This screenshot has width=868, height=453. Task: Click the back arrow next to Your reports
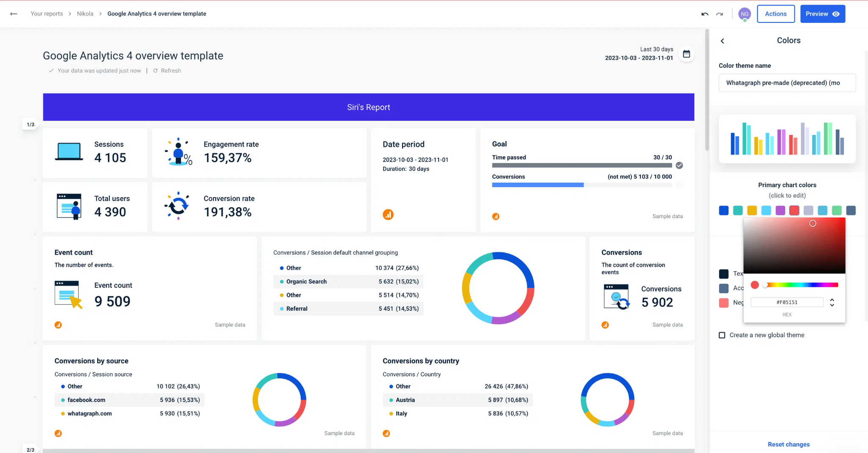(14, 14)
